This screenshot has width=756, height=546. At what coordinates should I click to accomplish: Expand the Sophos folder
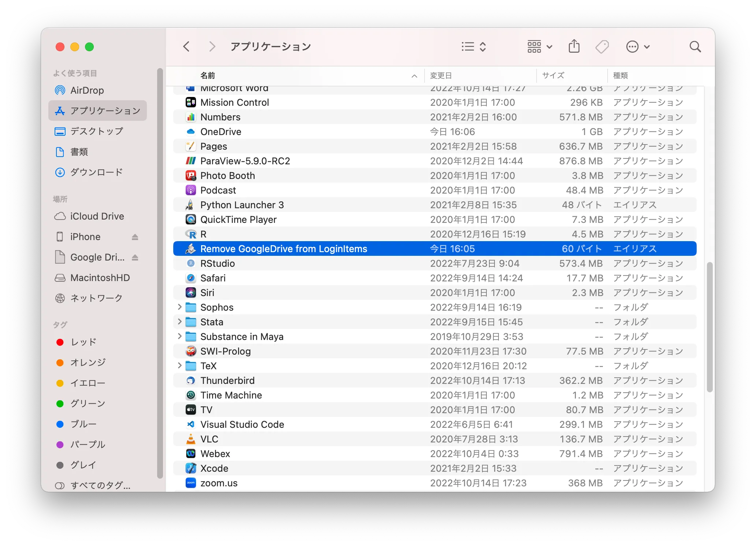click(179, 307)
